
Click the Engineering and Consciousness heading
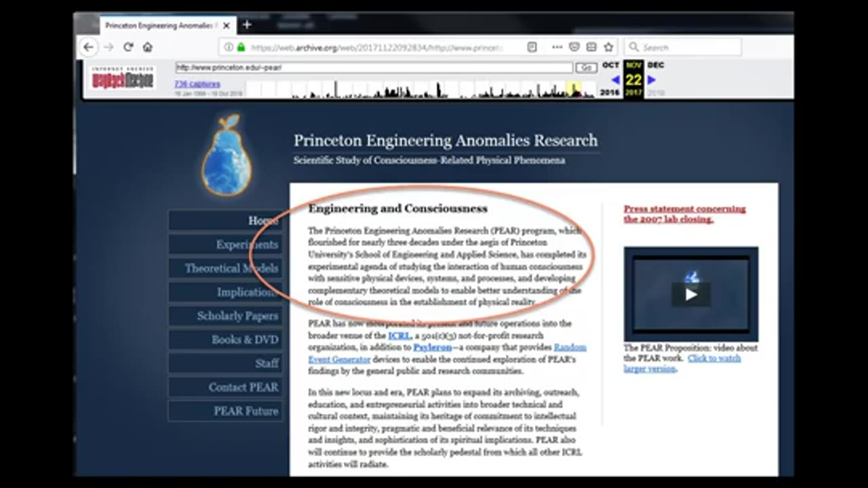pos(398,209)
